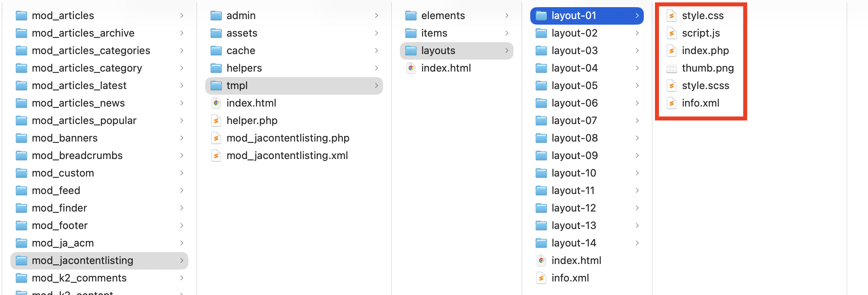Click the info.xml icon below layout-14

click(541, 278)
